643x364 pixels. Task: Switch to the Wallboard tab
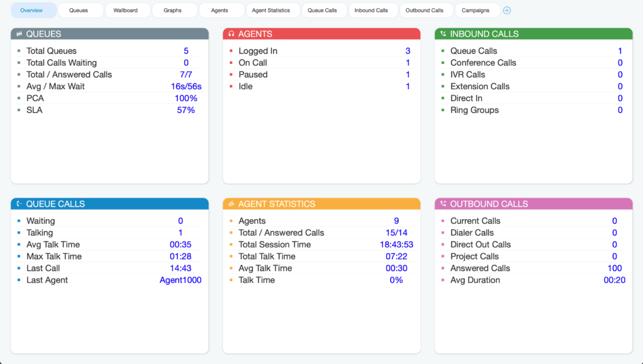(126, 10)
